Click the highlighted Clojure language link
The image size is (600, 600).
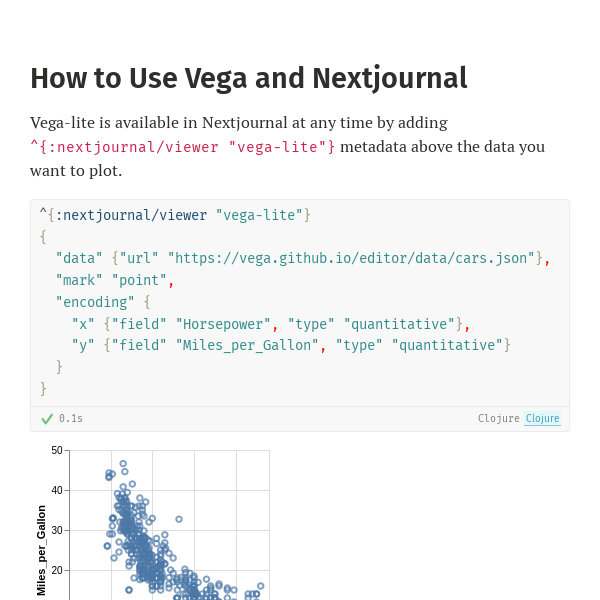543,419
